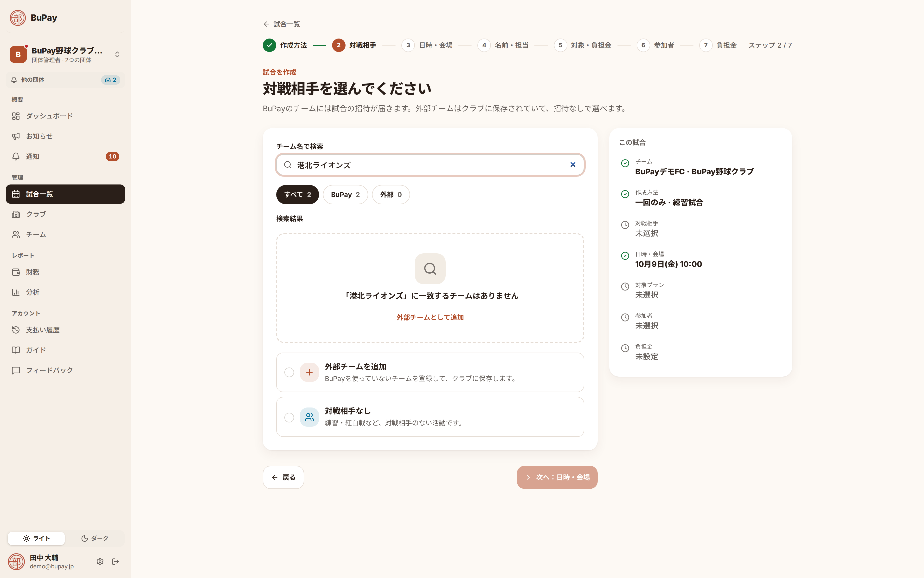
Task: Open お知らせ in sidebar
Action: 65,136
